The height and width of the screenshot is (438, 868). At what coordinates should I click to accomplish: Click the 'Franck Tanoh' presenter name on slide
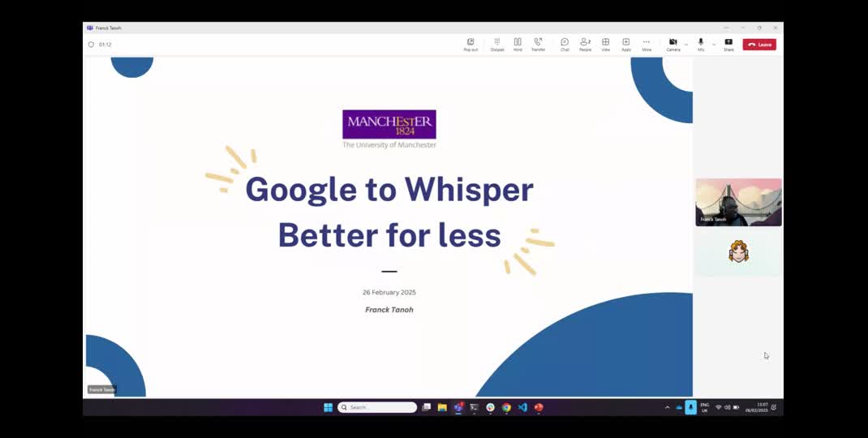[x=389, y=310]
